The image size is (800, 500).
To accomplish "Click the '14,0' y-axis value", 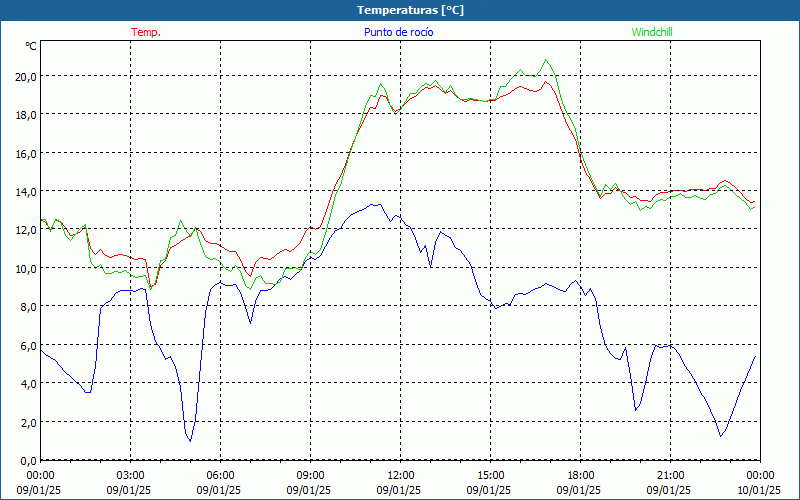I will click(x=26, y=191).
